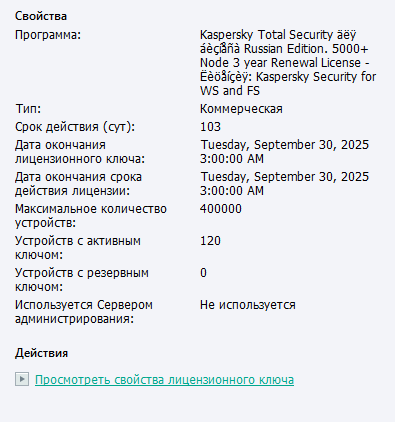Click Максимальное количество устройств label
The width and height of the screenshot is (395, 422).
(91, 216)
